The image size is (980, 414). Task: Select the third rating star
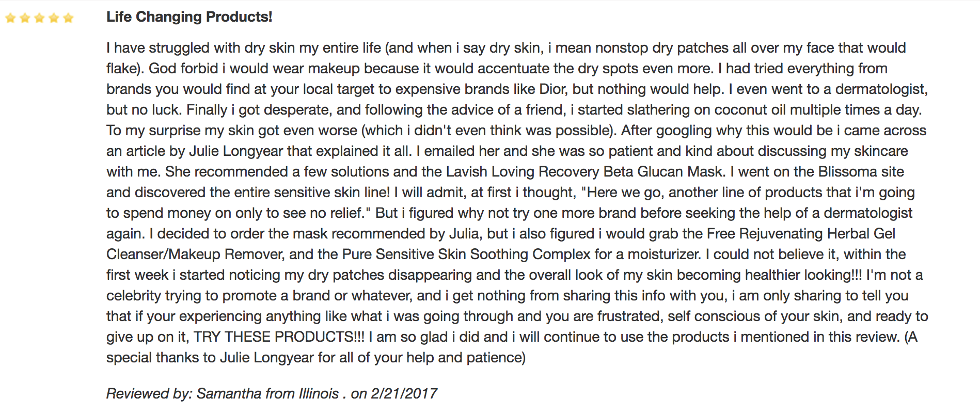pyautogui.click(x=39, y=19)
